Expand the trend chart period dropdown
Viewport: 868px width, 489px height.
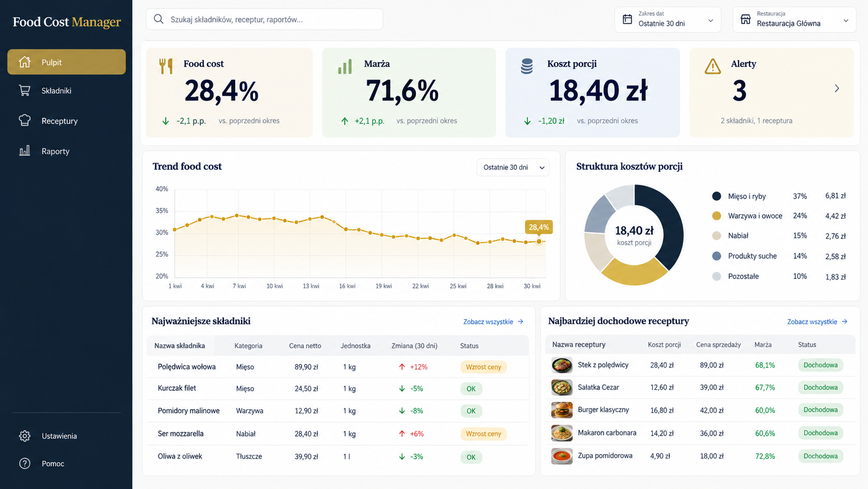(513, 167)
